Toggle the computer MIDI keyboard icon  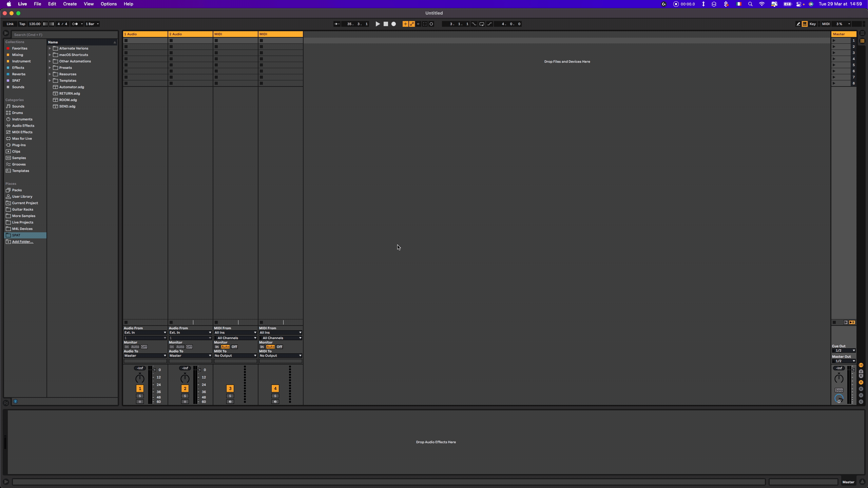pyautogui.click(x=805, y=24)
